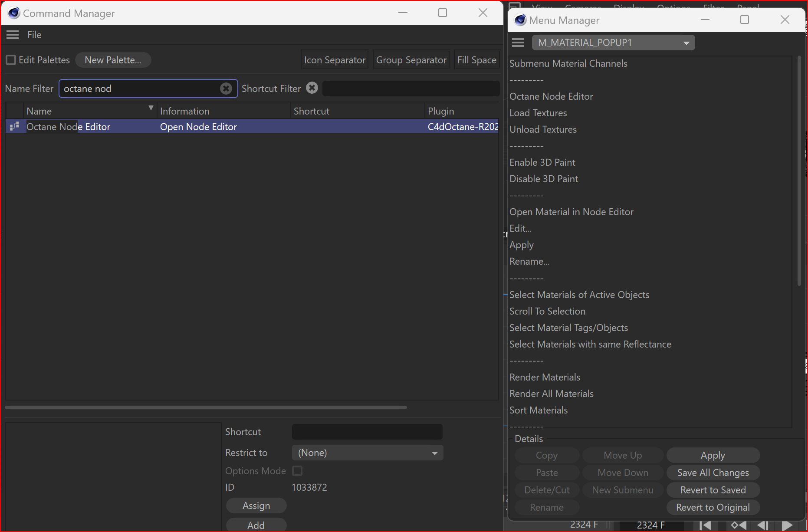Image resolution: width=808 pixels, height=532 pixels.
Task: Click New Submenu button
Action: [x=623, y=490]
